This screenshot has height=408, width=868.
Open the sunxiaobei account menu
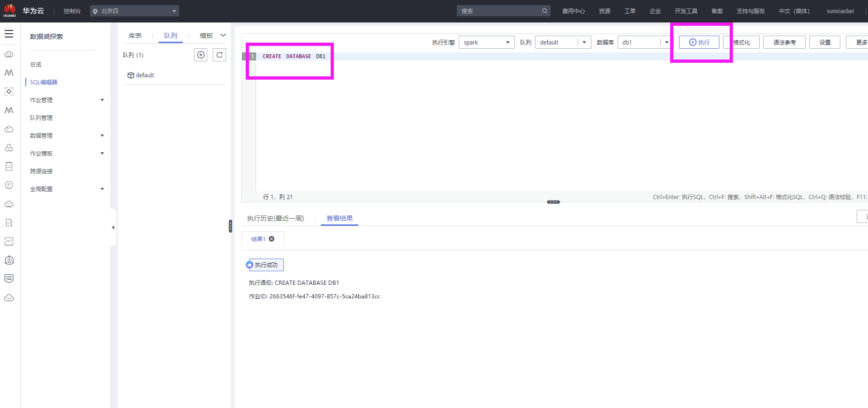pos(840,11)
